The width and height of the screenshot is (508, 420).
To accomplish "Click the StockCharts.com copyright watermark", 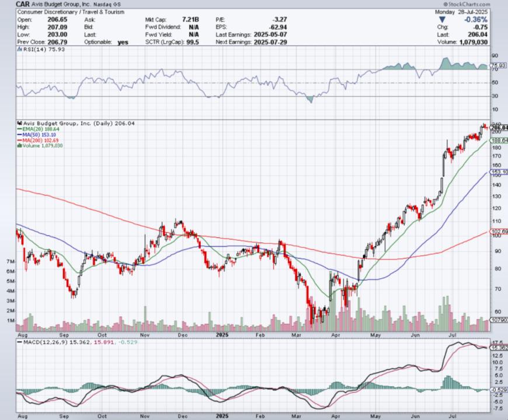I will (x=467, y=4).
